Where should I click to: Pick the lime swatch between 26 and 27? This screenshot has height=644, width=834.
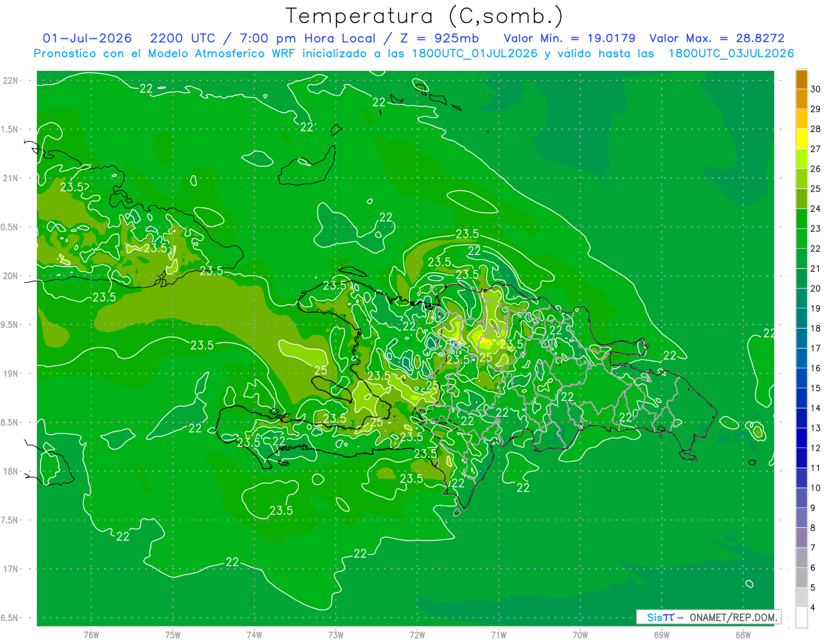pyautogui.click(x=801, y=159)
